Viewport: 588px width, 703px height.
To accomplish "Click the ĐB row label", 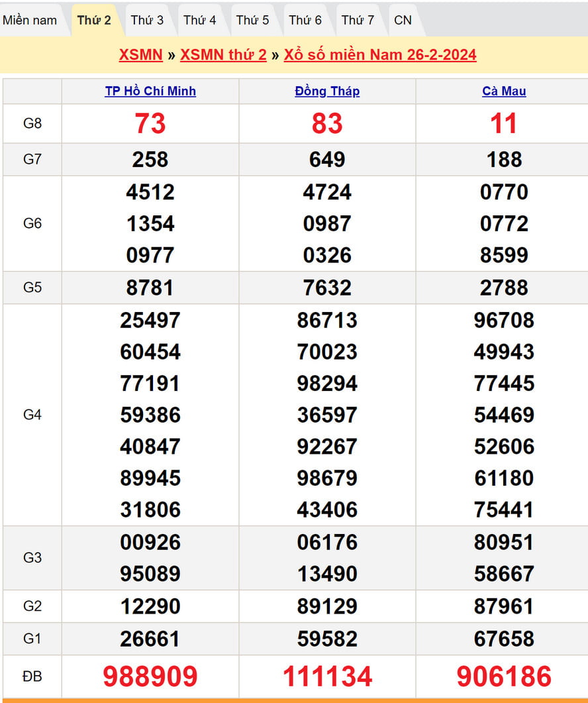I will coord(32,676).
